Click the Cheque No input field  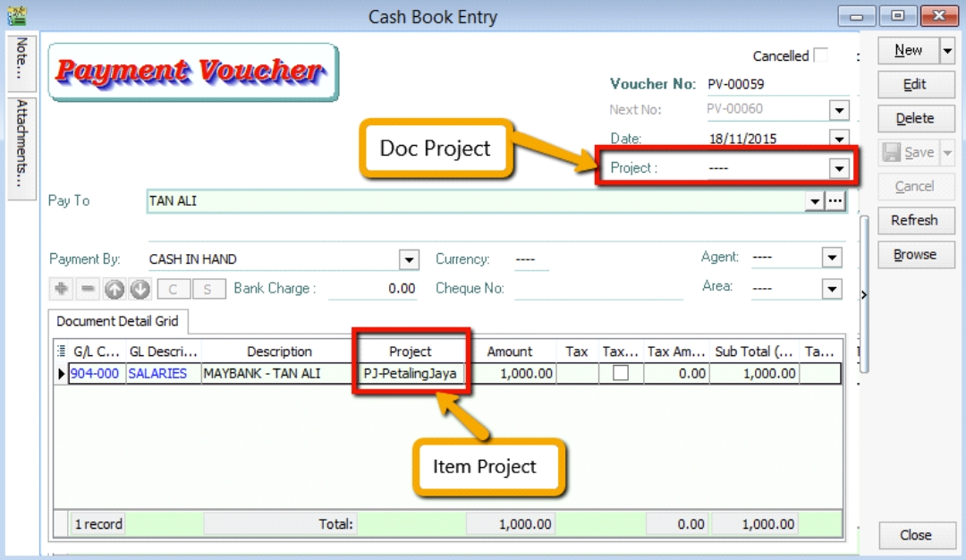(x=597, y=288)
